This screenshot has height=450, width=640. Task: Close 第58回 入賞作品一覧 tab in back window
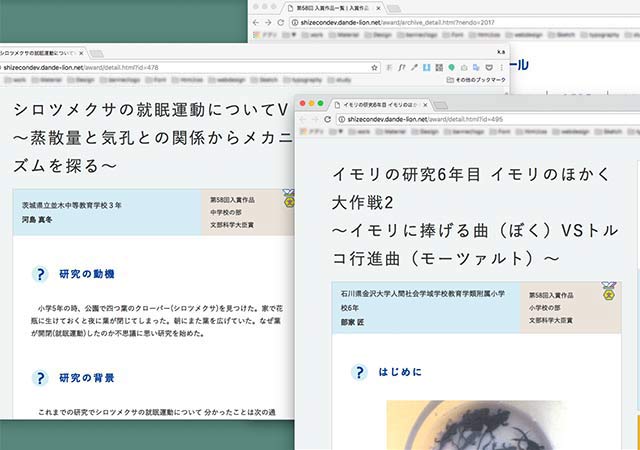[x=378, y=8]
